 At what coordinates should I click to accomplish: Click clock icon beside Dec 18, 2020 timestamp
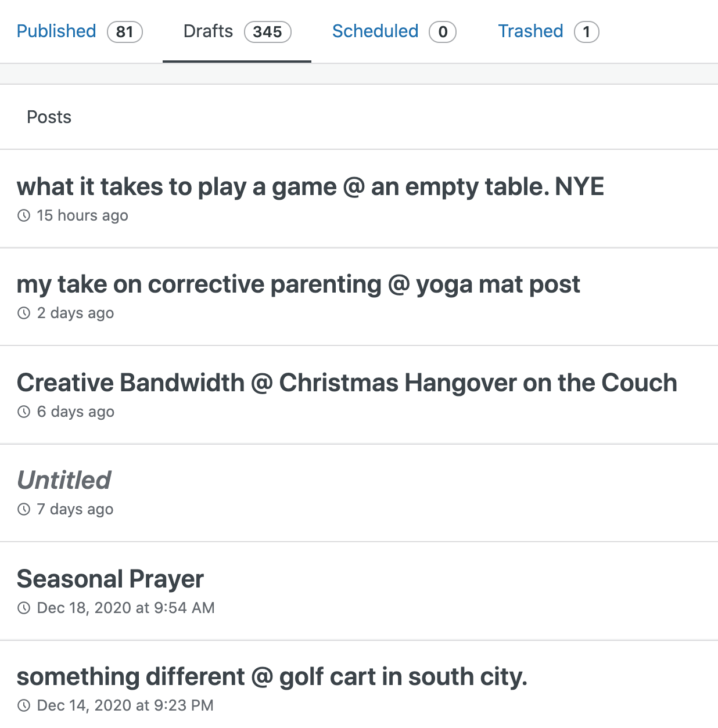click(24, 608)
